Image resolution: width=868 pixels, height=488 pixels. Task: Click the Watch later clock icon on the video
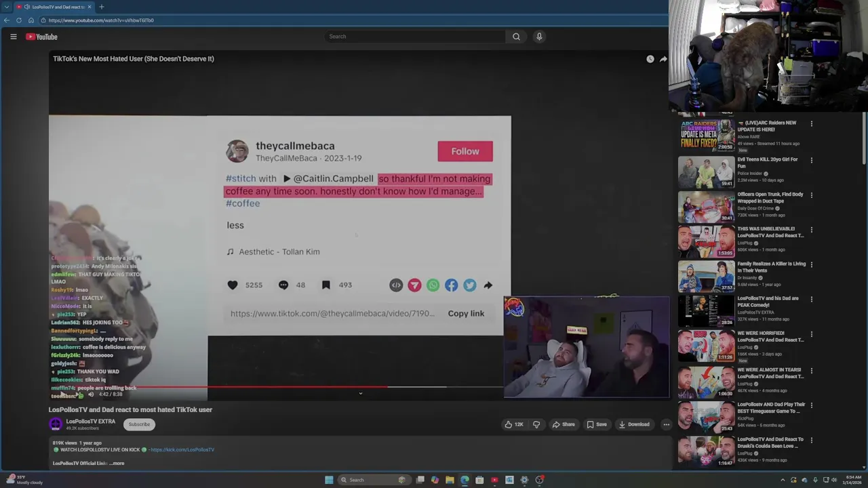tap(650, 59)
